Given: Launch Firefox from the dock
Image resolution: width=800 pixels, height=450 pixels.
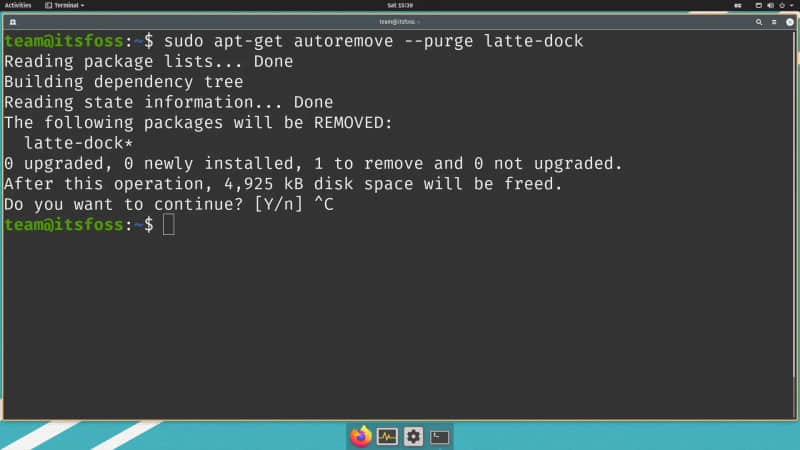Looking at the screenshot, I should (x=361, y=437).
